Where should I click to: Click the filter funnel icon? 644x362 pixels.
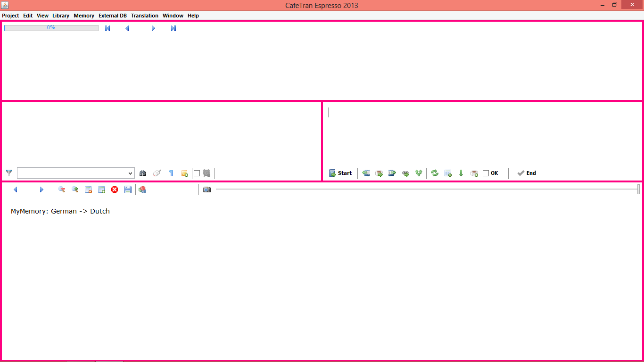(9, 173)
